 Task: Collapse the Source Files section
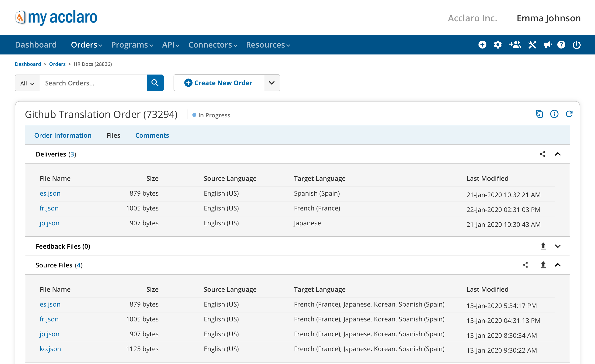[558, 265]
